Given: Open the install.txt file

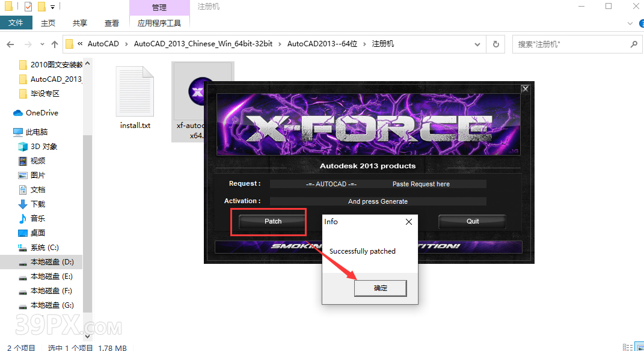Looking at the screenshot, I should pyautogui.click(x=135, y=93).
